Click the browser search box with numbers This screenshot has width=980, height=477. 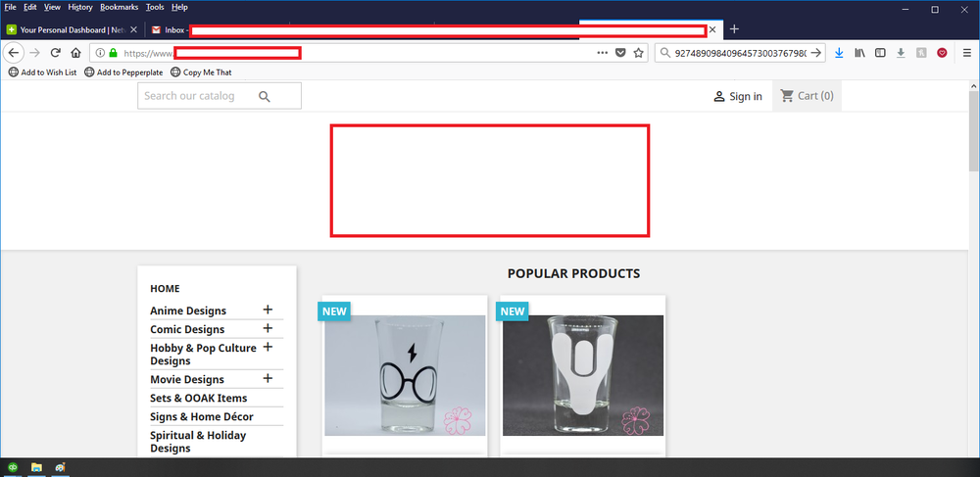coord(741,53)
